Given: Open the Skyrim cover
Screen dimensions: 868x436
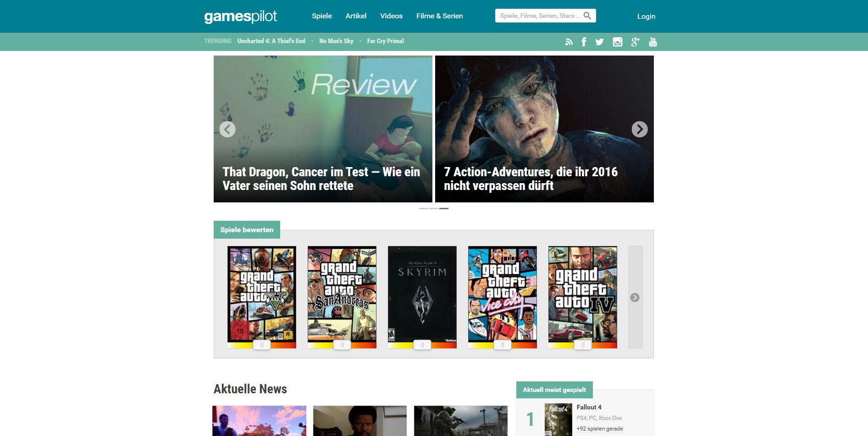Looking at the screenshot, I should (422, 294).
